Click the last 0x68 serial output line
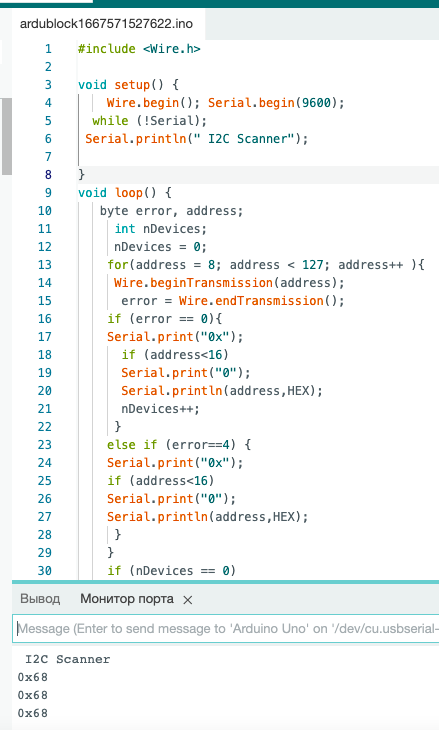Screen dimensions: 439x730 [33, 713]
